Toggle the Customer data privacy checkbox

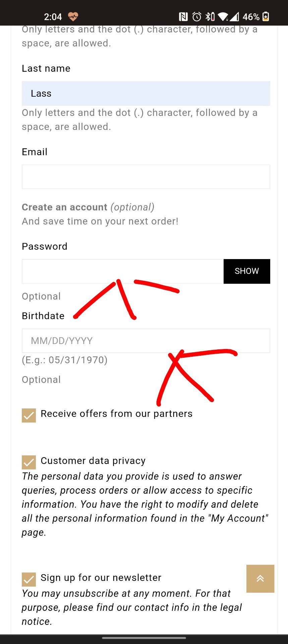[x=29, y=462]
